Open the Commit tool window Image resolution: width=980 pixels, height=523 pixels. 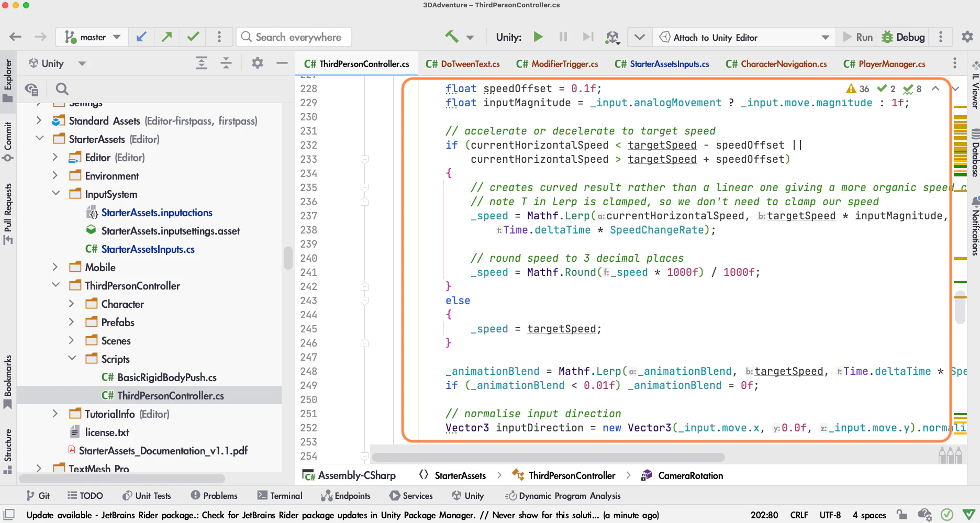pyautogui.click(x=8, y=141)
